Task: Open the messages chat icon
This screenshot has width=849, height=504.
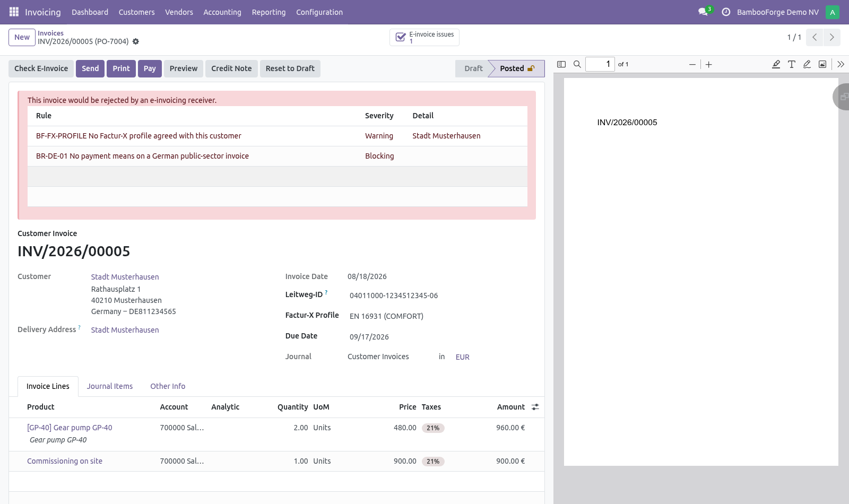Action: (704, 12)
